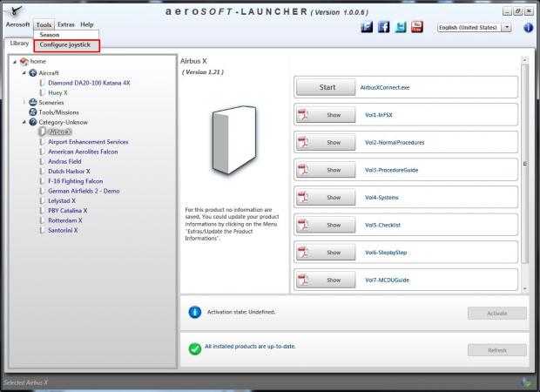The height and width of the screenshot is (392, 540).
Task: Select PBY Catalina X
Action: coord(68,211)
